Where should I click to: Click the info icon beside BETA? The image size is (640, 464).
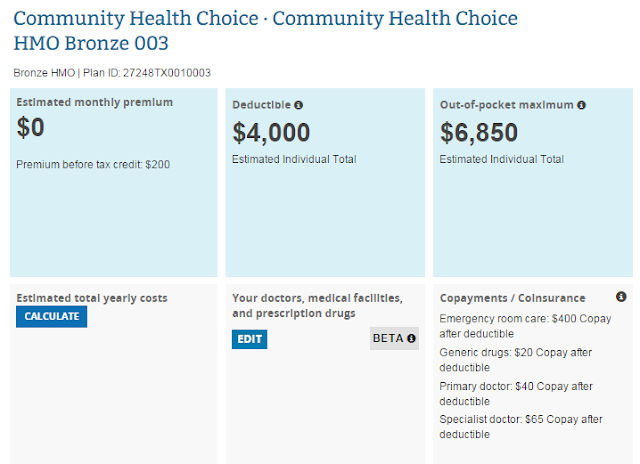411,338
